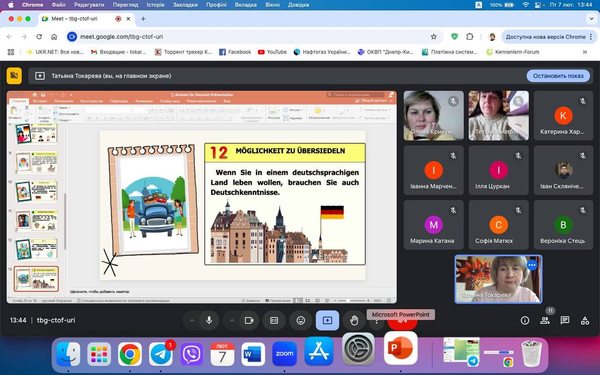
Task: Open options on Татьяна Токарева self-view tile
Action: [x=532, y=265]
